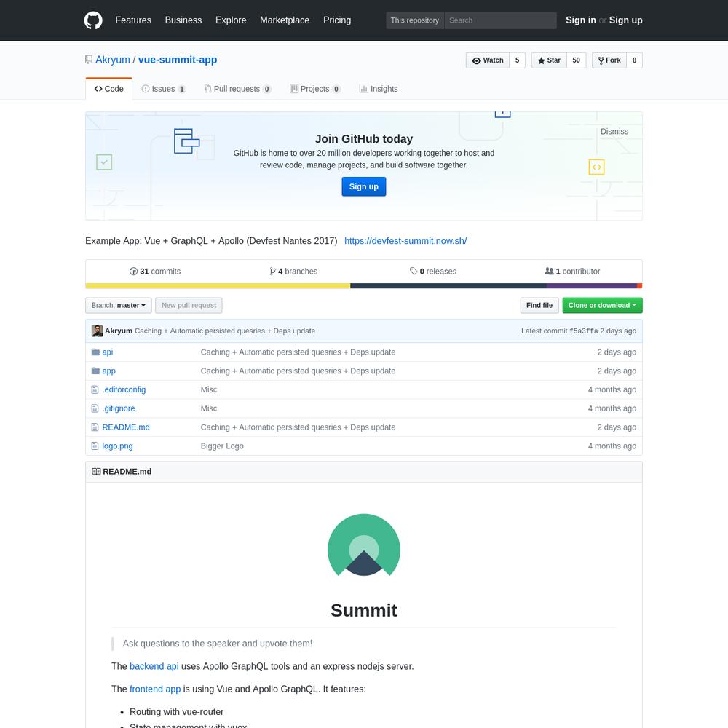Click the api folder icon
This screenshot has width=728, height=728.
pos(95,352)
